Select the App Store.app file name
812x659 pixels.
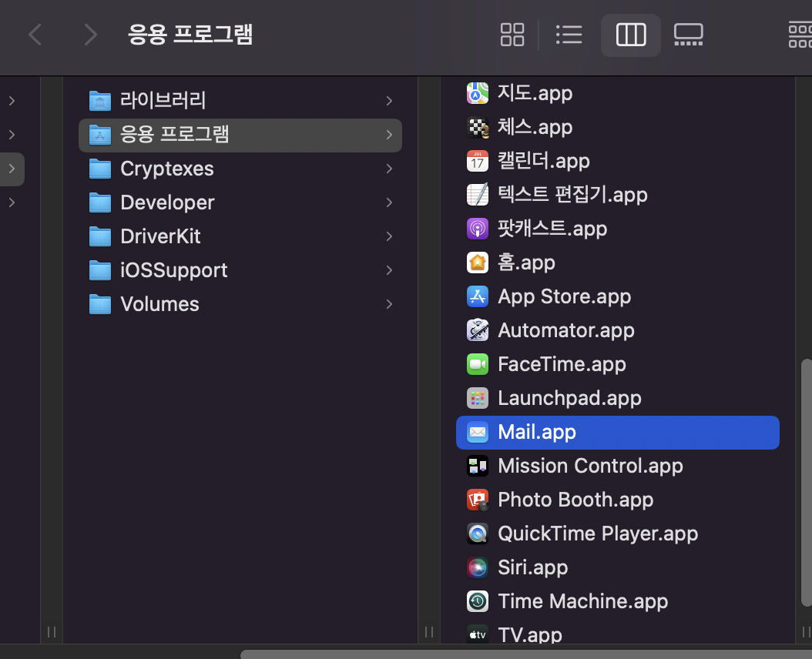click(x=565, y=296)
